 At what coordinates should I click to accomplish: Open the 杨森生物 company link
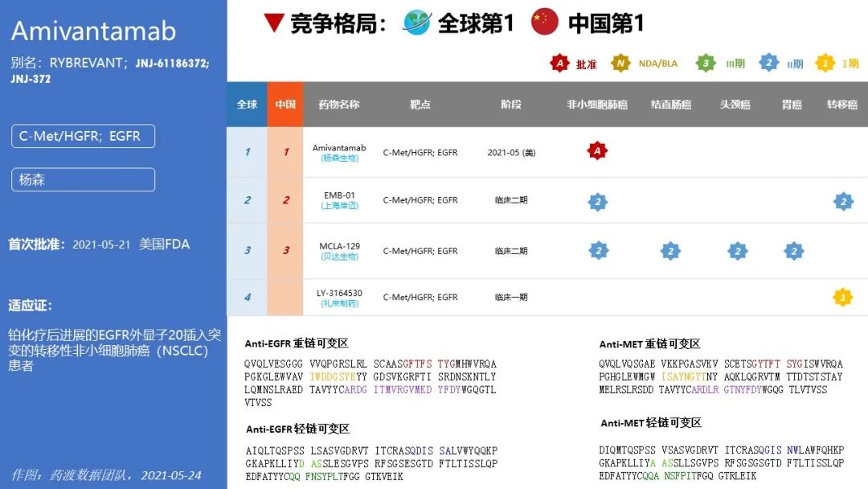coord(339,158)
